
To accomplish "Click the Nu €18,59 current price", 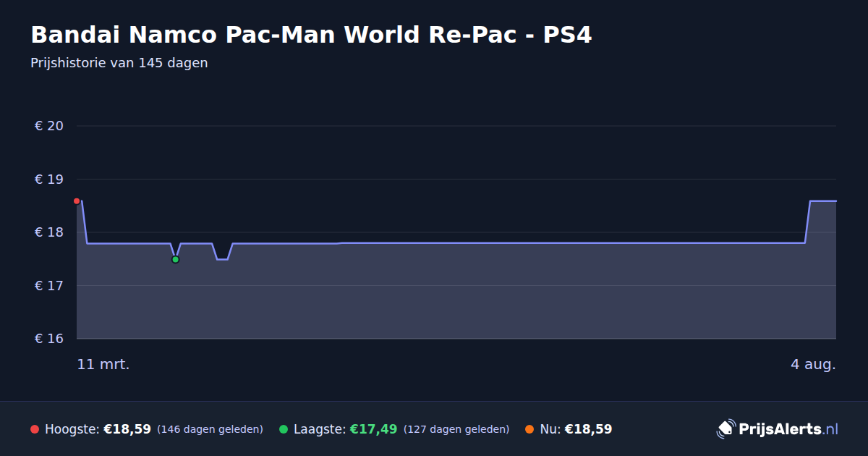I will (x=588, y=429).
